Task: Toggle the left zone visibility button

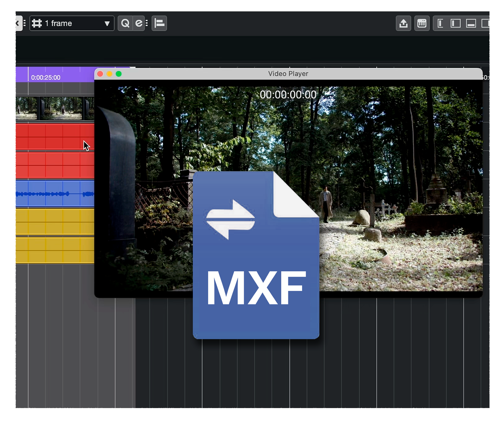Action: pos(455,23)
